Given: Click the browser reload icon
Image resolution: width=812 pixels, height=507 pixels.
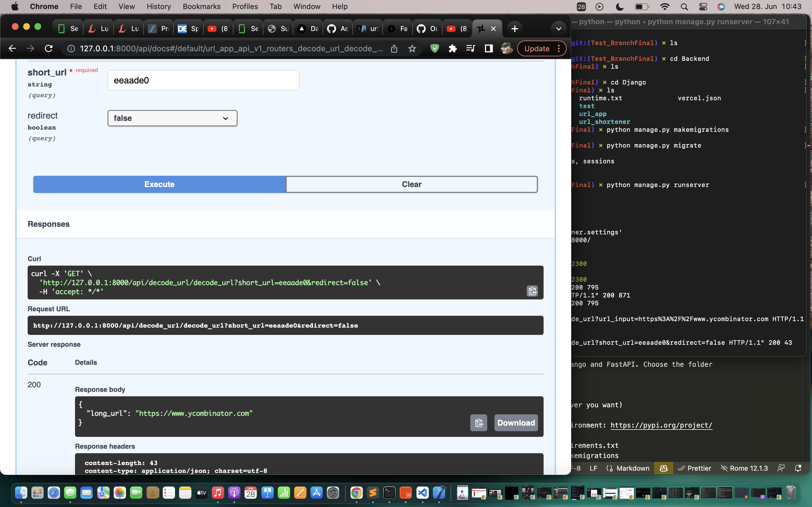Looking at the screenshot, I should coord(49,49).
